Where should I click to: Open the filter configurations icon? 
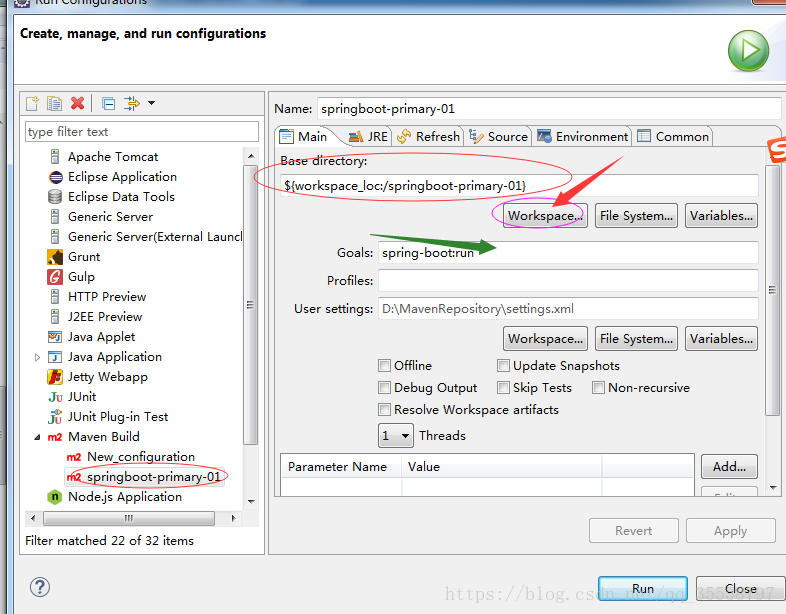pyautogui.click(x=132, y=103)
